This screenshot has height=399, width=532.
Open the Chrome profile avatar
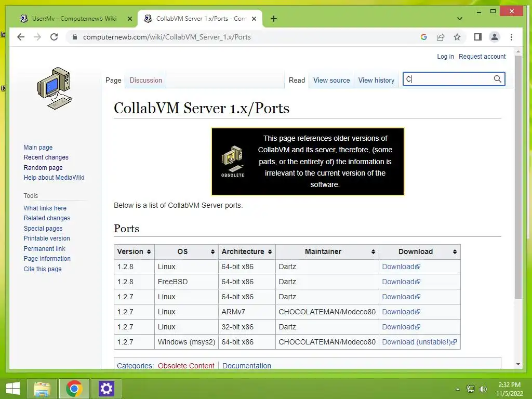tap(495, 37)
